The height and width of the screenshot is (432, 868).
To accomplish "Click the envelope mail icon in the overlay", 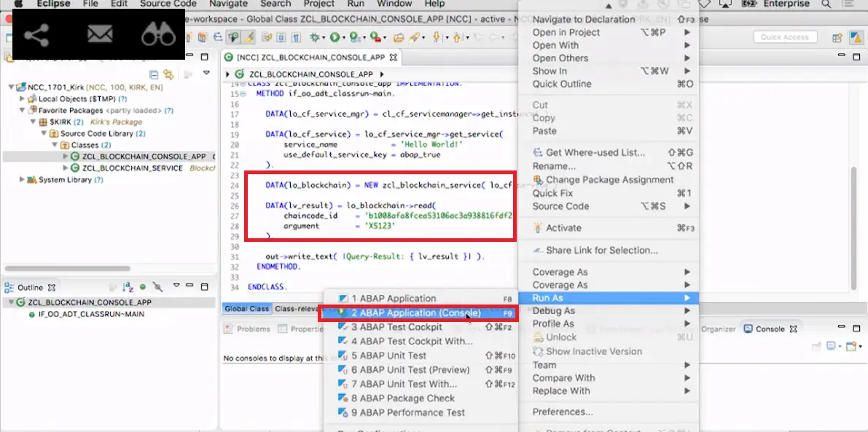I will click(x=100, y=34).
